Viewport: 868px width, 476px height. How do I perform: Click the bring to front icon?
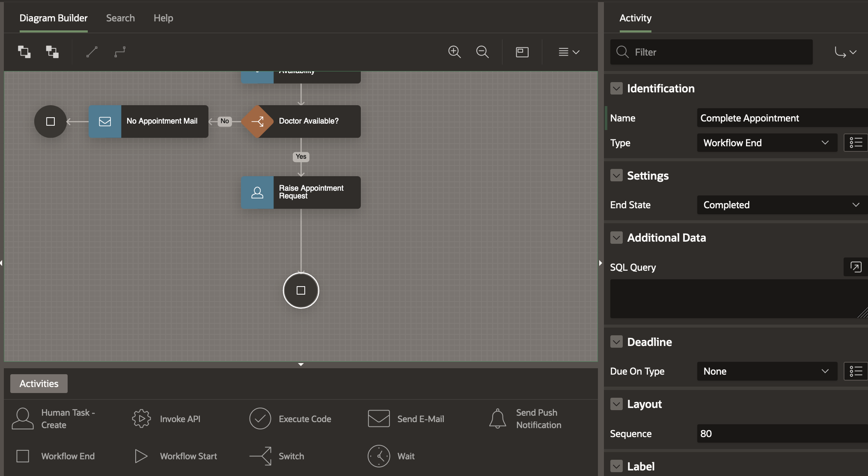(x=24, y=52)
